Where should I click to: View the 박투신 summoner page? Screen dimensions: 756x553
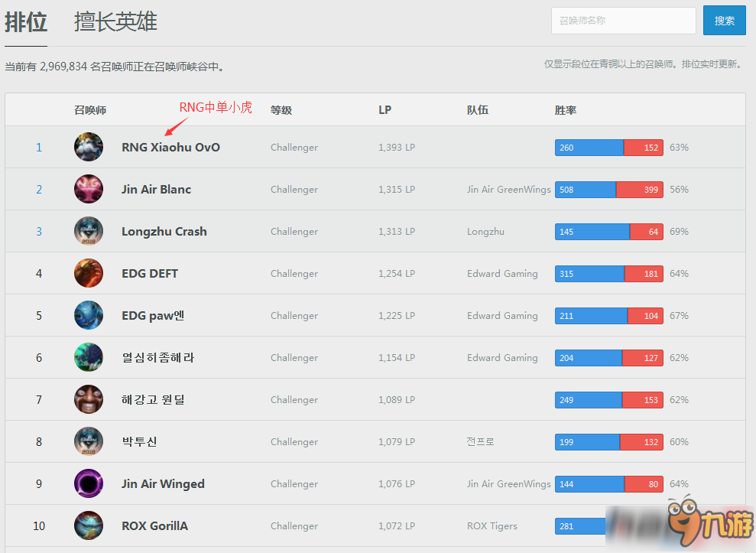[139, 441]
